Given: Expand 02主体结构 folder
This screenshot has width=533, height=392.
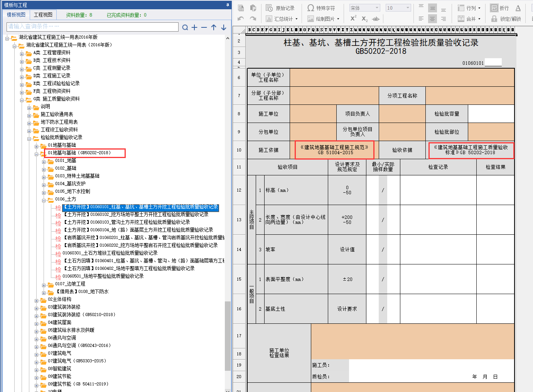Looking at the screenshot, I should (36, 300).
